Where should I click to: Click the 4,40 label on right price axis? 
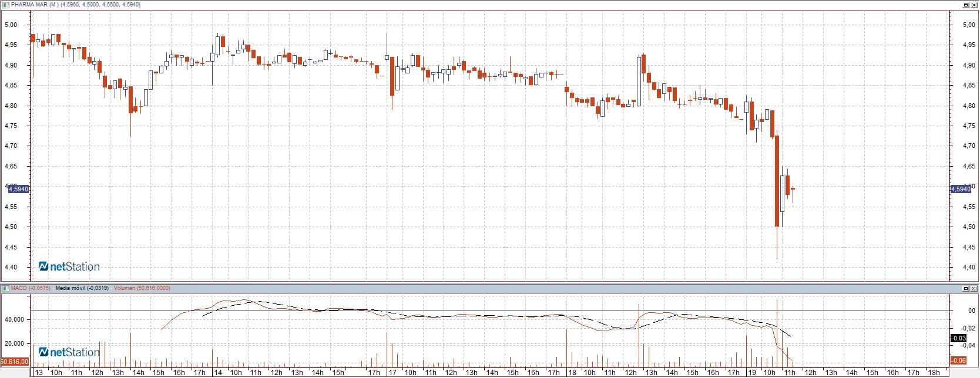tap(968, 268)
